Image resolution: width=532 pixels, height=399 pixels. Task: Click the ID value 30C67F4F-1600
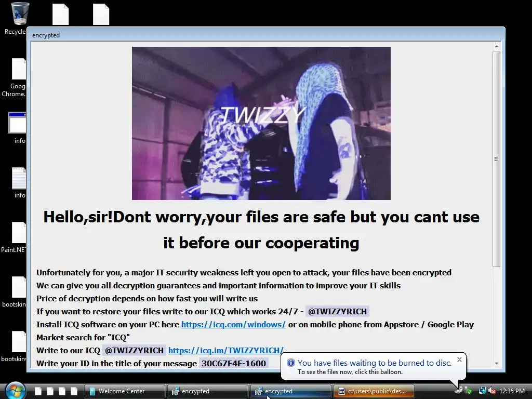[233, 363]
